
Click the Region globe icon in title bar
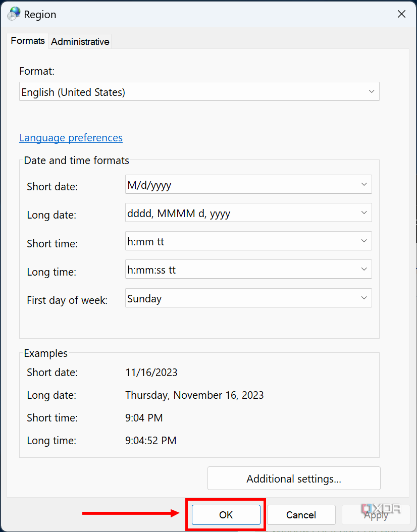14,14
